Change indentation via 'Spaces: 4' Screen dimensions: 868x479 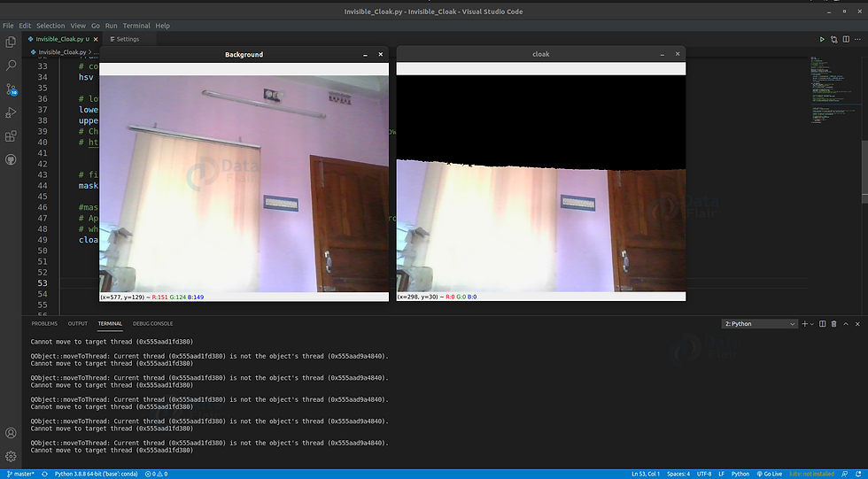(678, 474)
